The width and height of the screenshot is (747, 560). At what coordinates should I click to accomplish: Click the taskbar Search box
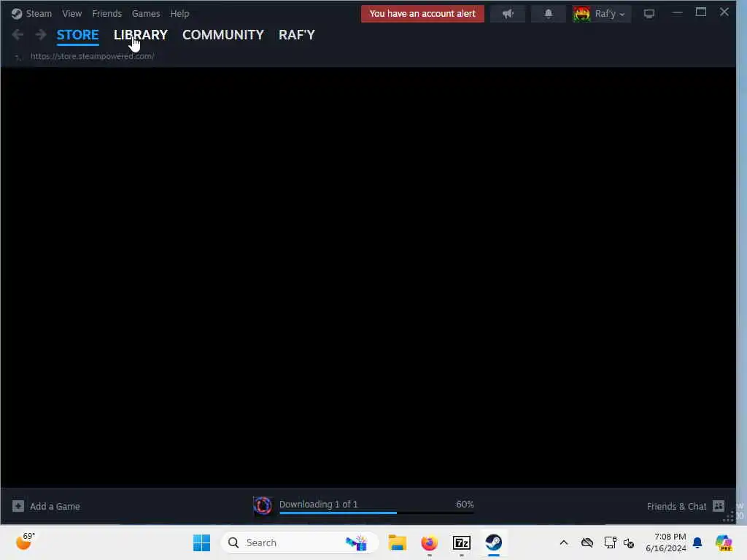pos(300,542)
